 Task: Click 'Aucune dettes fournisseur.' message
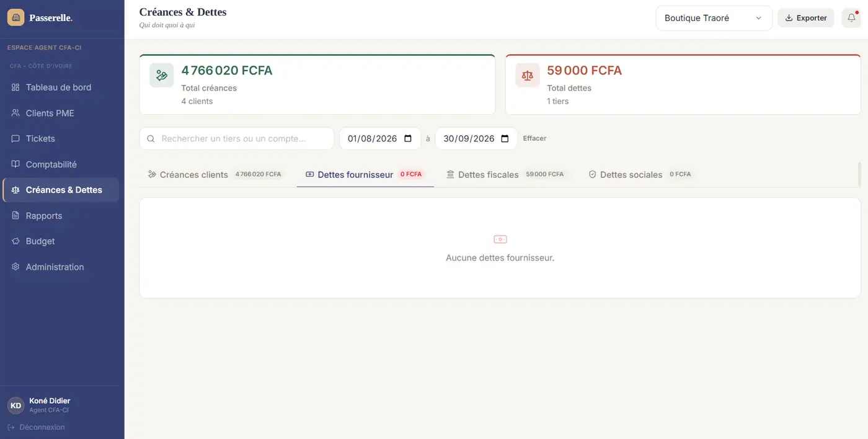pyautogui.click(x=500, y=258)
